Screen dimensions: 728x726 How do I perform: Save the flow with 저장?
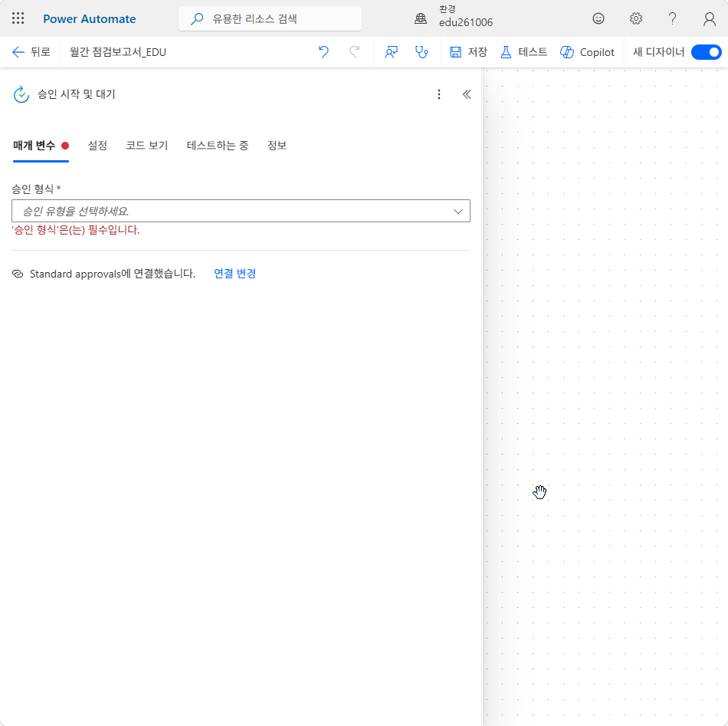coord(468,52)
